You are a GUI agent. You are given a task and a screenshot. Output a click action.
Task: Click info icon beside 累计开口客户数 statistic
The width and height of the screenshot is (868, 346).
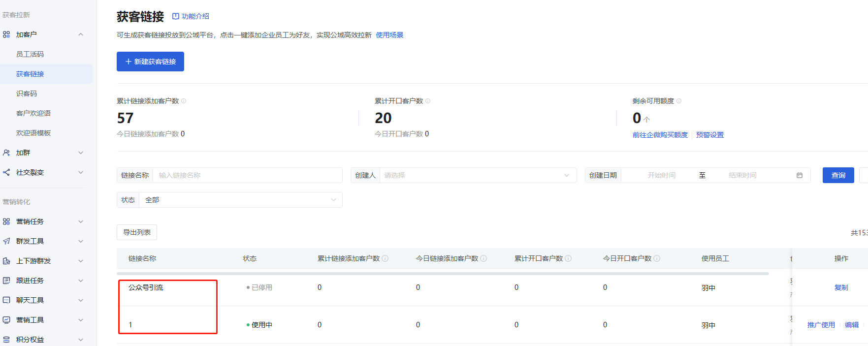coord(428,101)
